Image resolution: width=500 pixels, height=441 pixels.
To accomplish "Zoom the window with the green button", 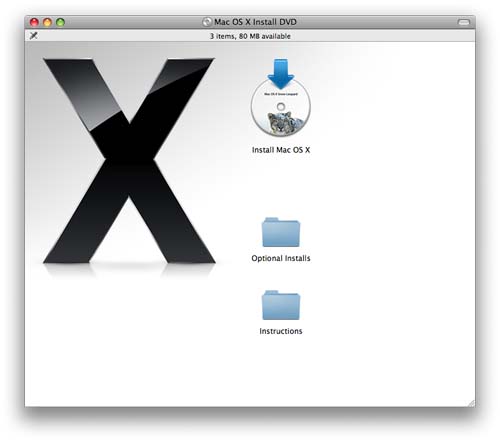I will 60,22.
